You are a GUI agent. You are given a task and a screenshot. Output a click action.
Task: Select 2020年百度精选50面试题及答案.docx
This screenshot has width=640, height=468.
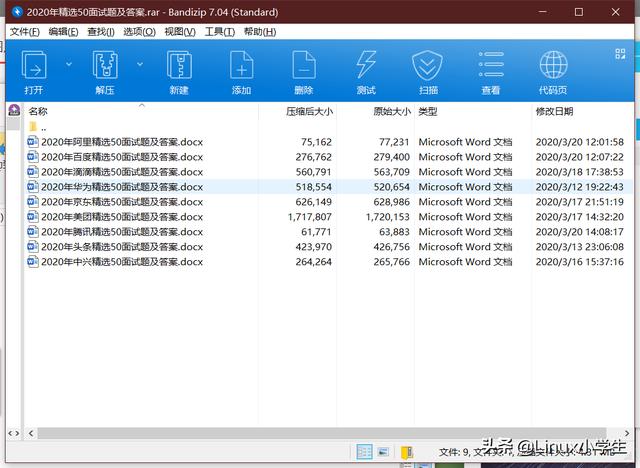tap(122, 157)
